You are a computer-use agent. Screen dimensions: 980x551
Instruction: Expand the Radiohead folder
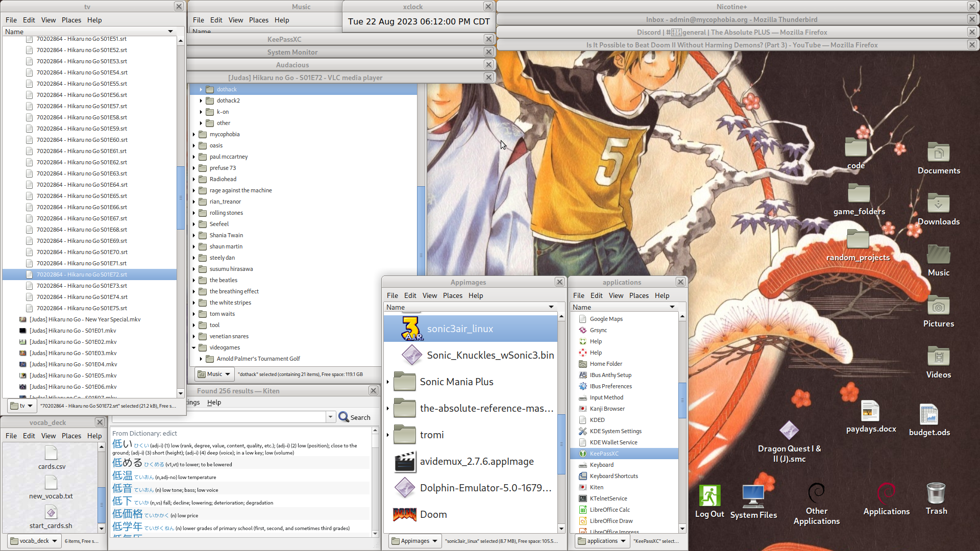pyautogui.click(x=194, y=180)
